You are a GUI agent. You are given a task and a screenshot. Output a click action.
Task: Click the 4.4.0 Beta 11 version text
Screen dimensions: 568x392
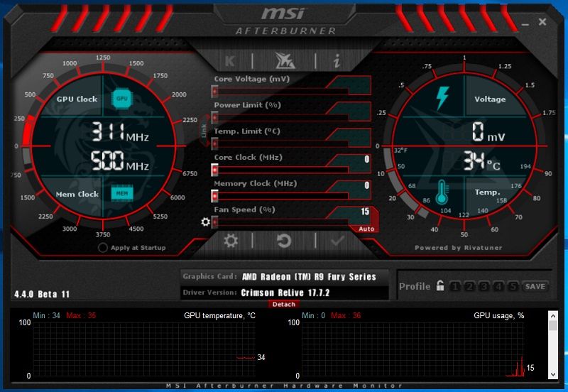42,294
